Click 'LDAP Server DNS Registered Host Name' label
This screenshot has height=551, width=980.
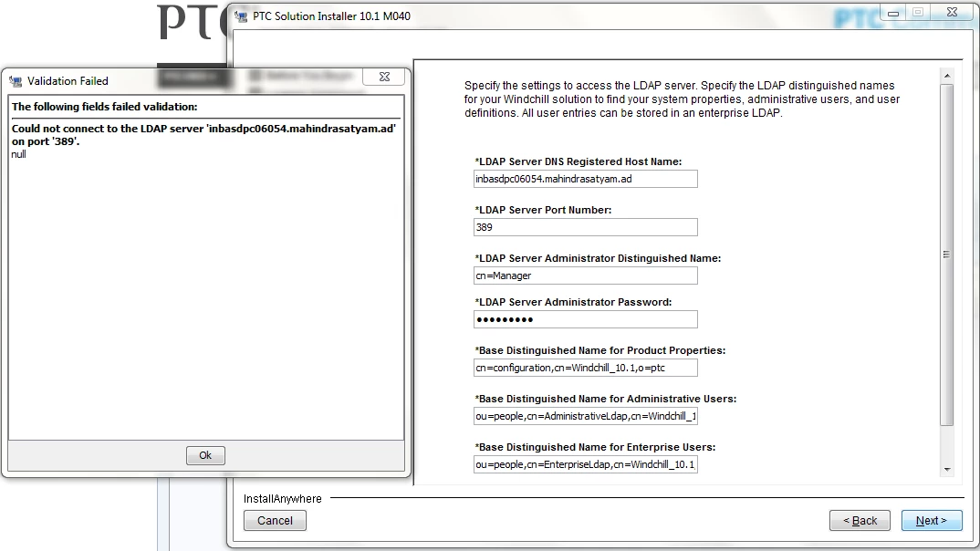579,161
